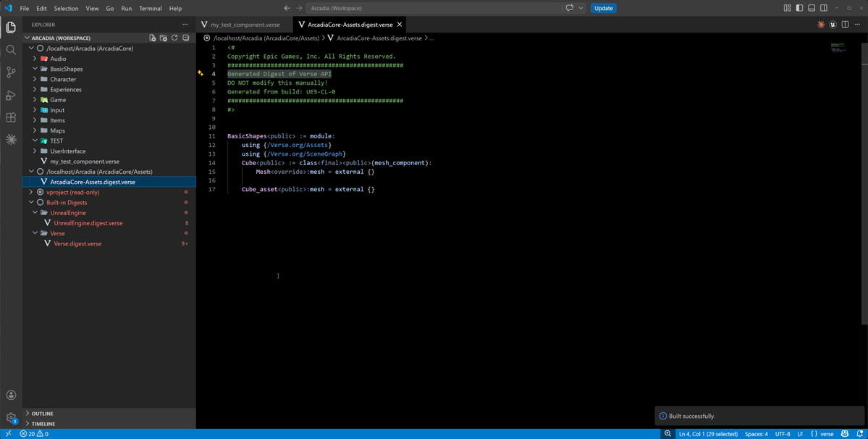Refresh the Explorer tree
868x439 pixels.
(x=174, y=38)
